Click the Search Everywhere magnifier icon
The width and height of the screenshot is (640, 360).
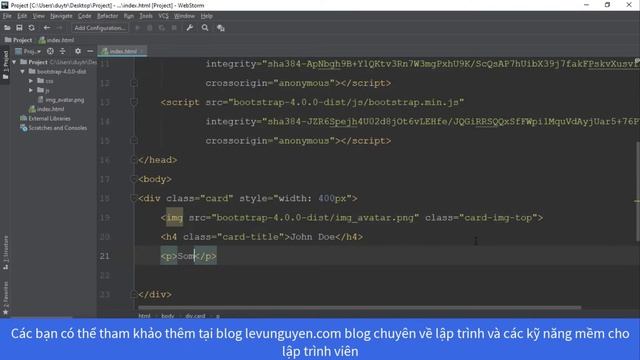pos(205,28)
